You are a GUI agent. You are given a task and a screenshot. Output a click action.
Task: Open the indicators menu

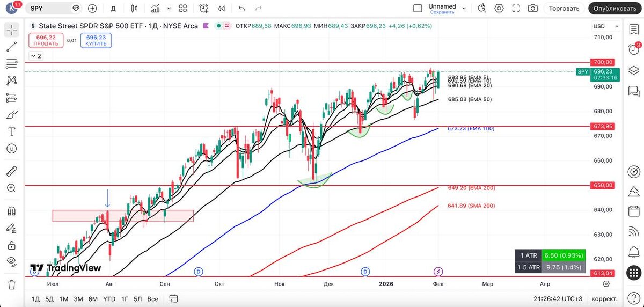(155, 8)
